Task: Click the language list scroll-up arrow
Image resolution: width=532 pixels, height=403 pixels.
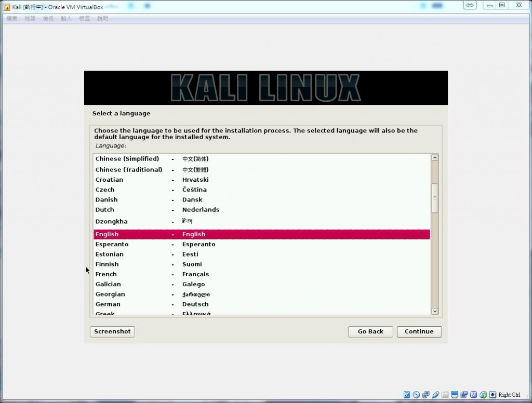Action: tap(435, 158)
